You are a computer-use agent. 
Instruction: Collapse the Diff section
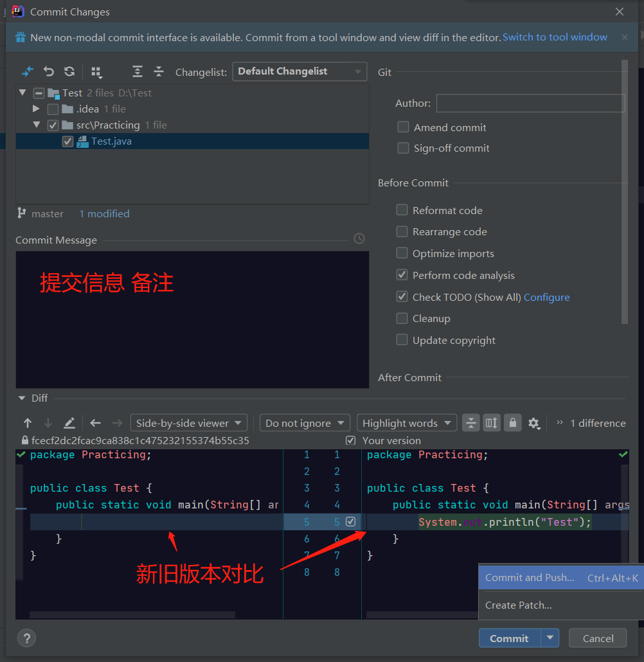pos(22,398)
